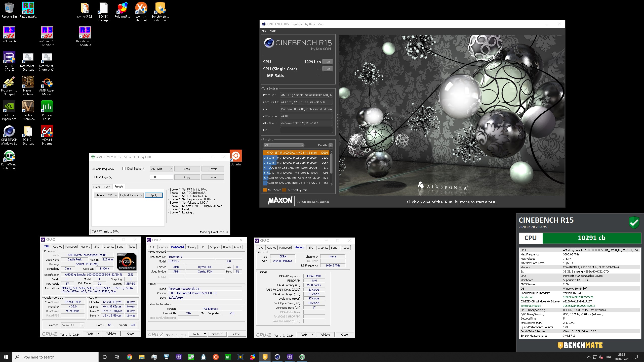
Task: Launch CPUID CPU-Z desktop icon
Action: pyautogui.click(x=9, y=61)
